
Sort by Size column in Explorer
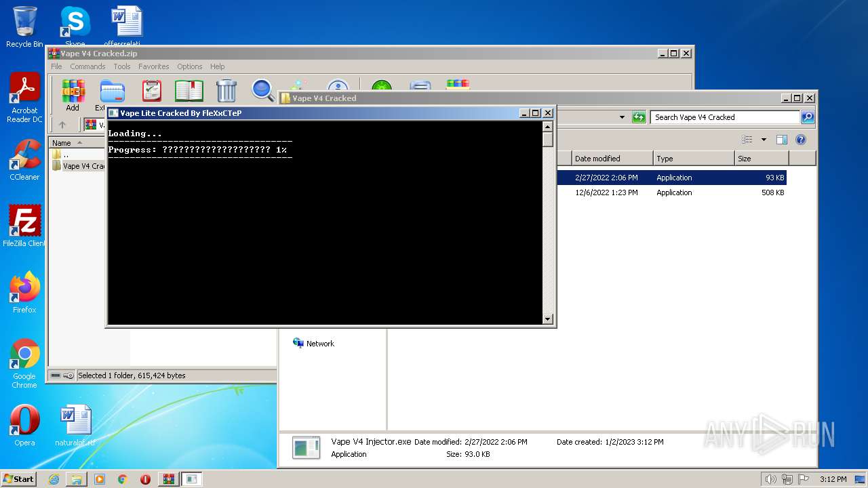[x=762, y=159]
